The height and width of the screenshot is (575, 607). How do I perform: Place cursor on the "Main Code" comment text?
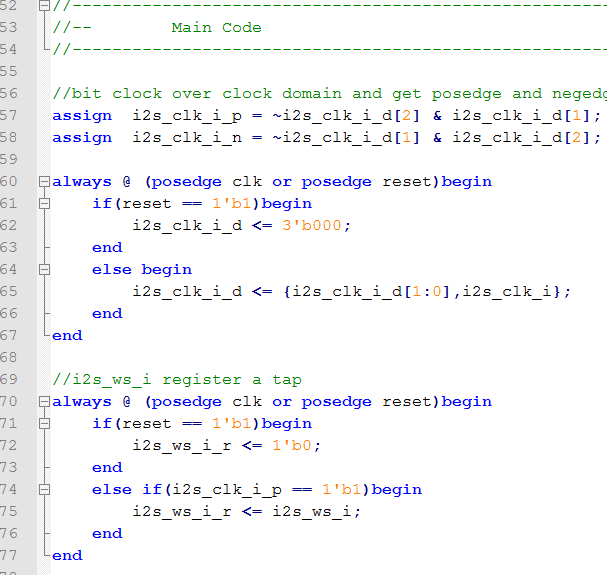[216, 27]
